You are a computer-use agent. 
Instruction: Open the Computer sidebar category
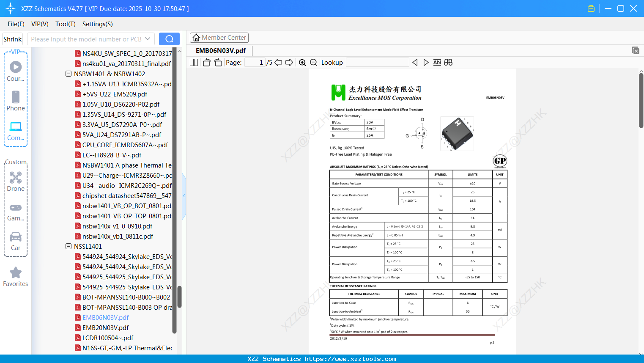[16, 131]
